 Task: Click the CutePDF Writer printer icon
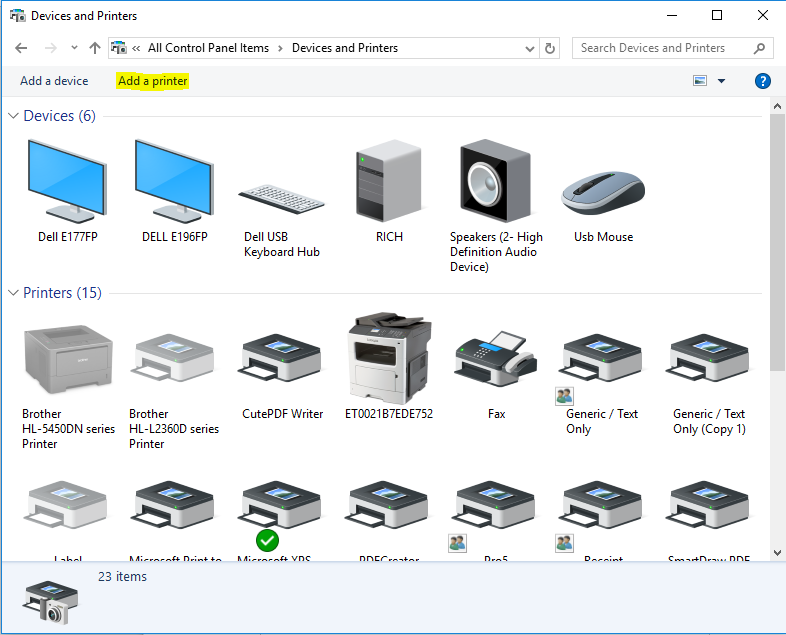click(281, 358)
